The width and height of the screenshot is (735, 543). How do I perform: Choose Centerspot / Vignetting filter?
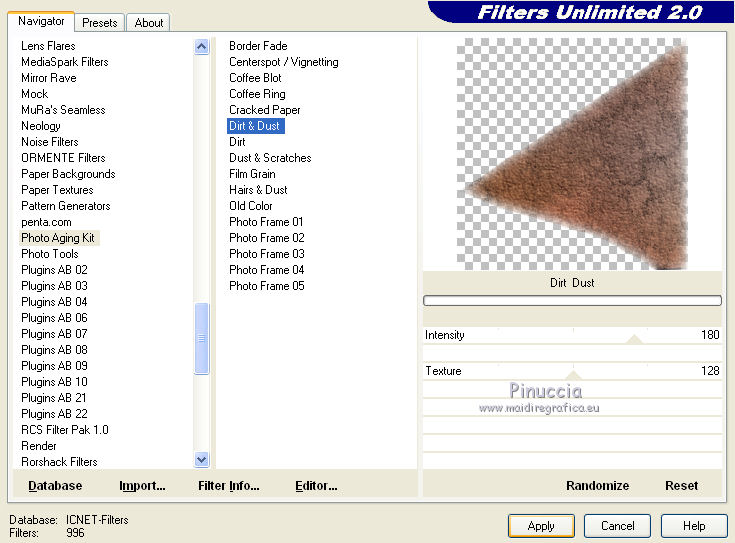click(284, 61)
